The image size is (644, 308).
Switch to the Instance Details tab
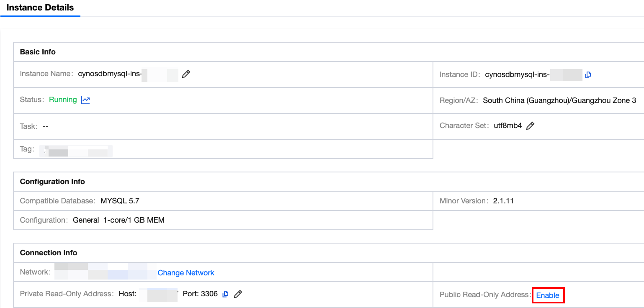coord(40,8)
